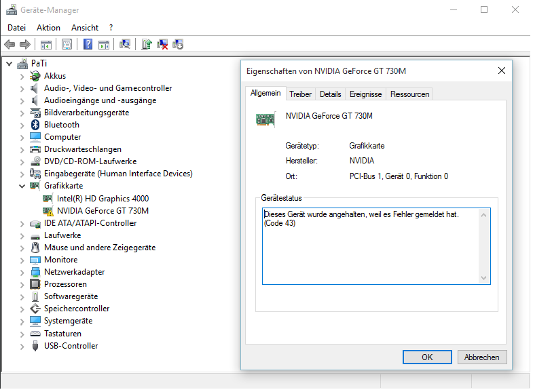Select NVIDIA GeForce GT 730M in tree
This screenshot has height=392, width=533.
[103, 211]
